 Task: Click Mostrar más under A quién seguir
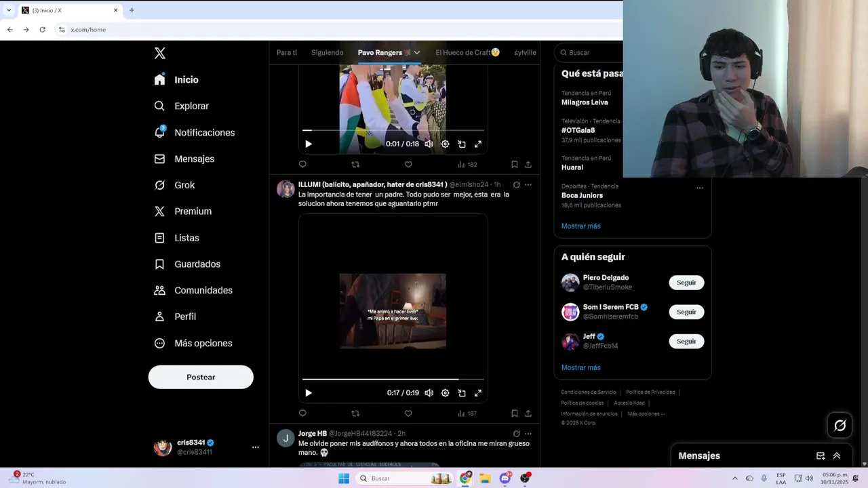(x=581, y=367)
